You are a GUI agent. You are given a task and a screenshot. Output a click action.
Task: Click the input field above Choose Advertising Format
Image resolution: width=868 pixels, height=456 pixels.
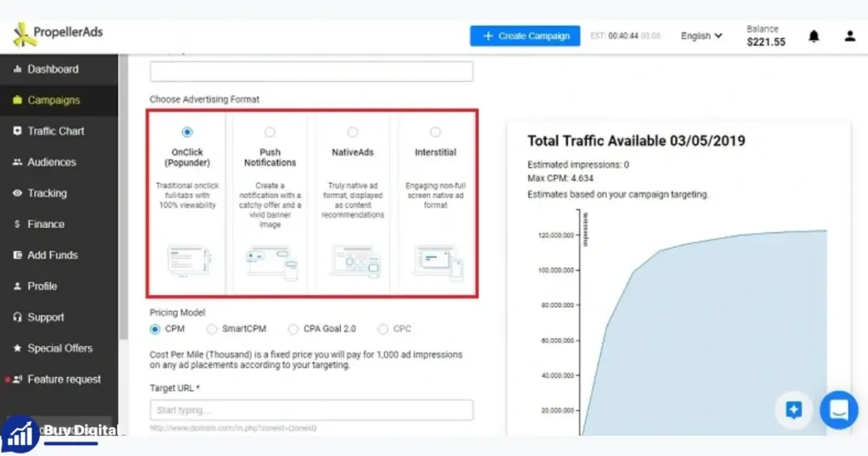pyautogui.click(x=311, y=71)
